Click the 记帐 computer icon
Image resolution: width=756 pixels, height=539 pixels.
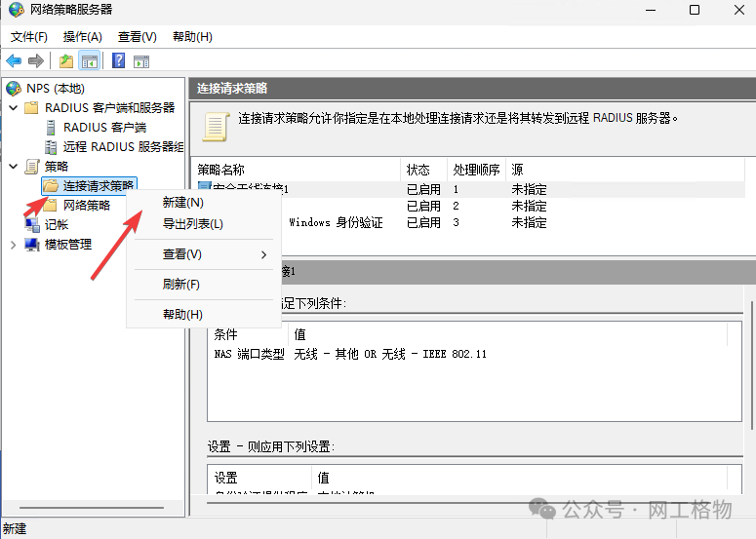[32, 225]
